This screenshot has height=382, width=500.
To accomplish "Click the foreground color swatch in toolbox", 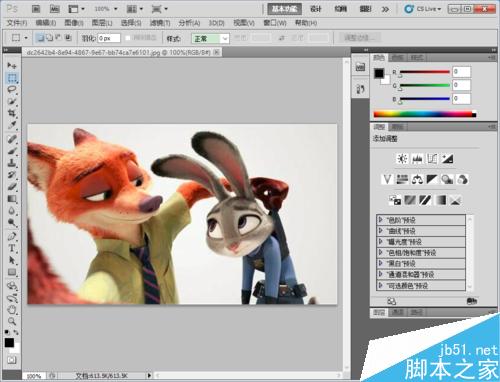I will coord(9,342).
